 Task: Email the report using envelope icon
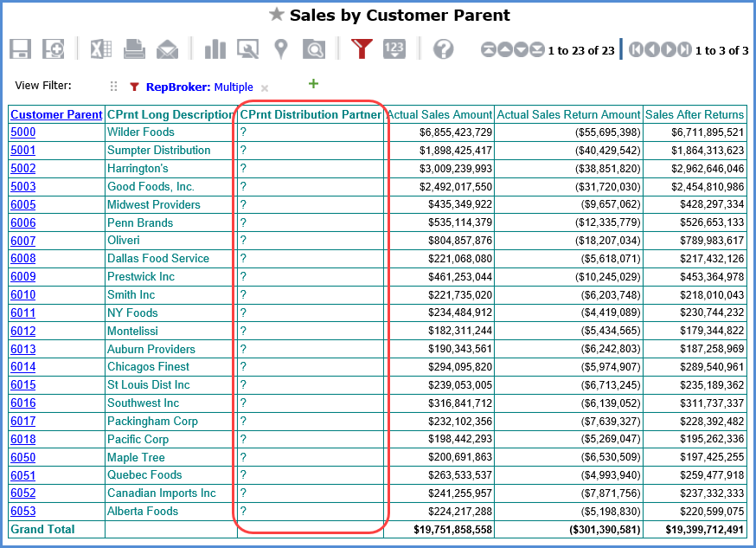(x=167, y=49)
